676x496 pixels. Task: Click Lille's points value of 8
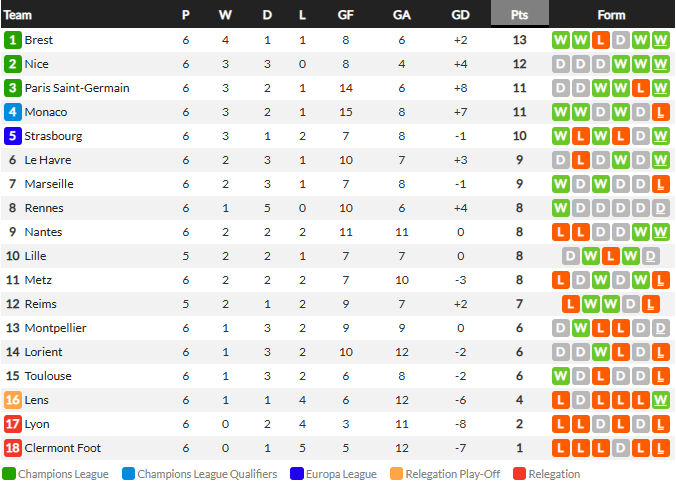coord(519,256)
